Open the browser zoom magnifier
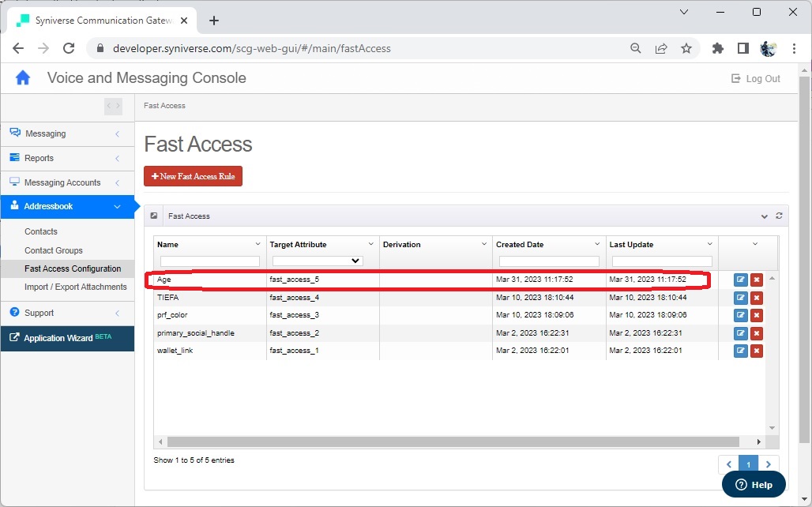Image resolution: width=812 pixels, height=507 pixels. (x=635, y=48)
